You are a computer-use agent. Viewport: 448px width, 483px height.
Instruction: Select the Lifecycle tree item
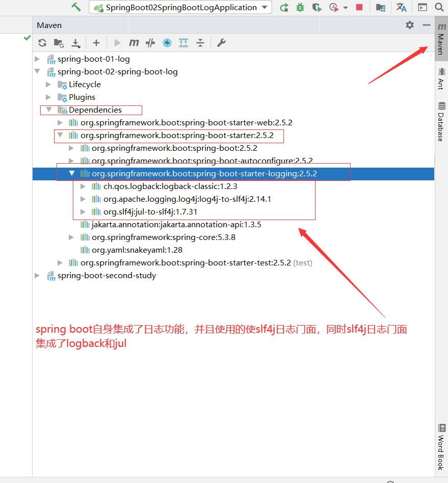pyautogui.click(x=79, y=85)
